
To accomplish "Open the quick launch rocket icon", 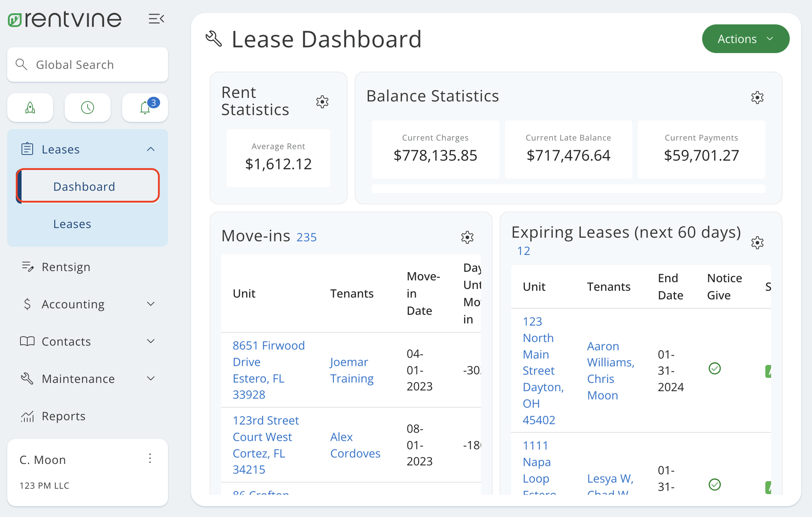I will 30,107.
